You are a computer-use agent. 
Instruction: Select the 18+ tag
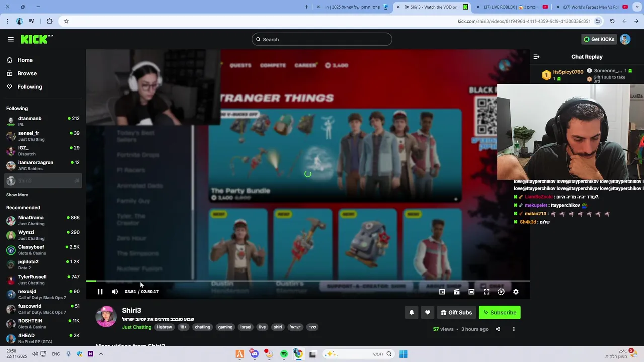click(183, 327)
